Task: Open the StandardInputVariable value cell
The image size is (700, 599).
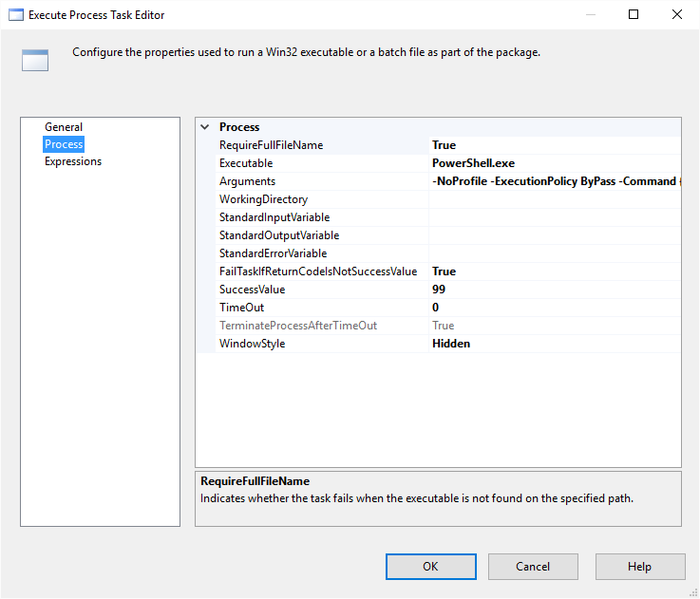Action: 555,217
